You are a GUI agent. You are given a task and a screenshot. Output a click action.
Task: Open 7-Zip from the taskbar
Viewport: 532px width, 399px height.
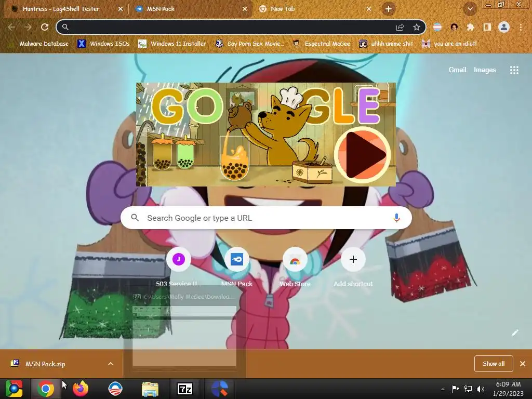tap(185, 389)
